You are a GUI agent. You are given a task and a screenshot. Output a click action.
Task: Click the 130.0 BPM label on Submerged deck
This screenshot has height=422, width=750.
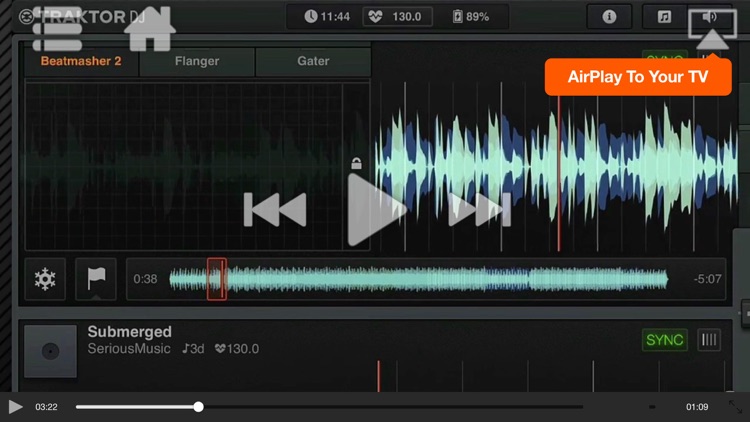237,349
